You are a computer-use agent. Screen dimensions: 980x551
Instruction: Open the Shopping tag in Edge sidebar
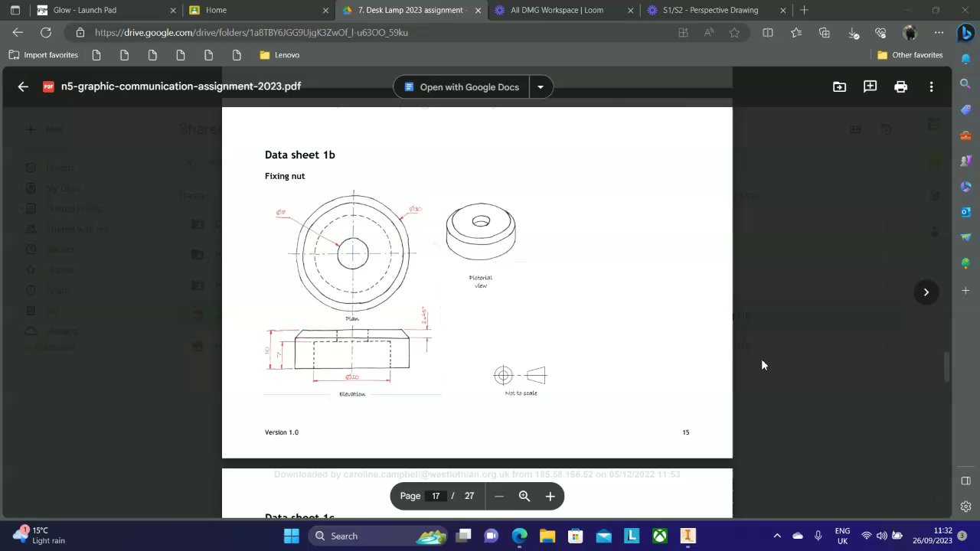[x=965, y=109]
